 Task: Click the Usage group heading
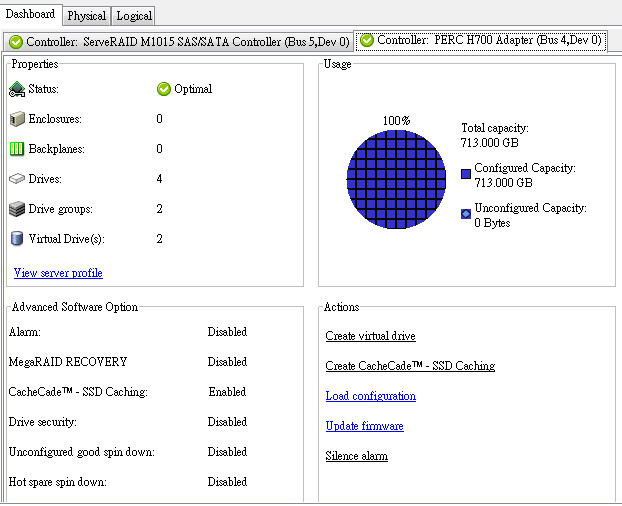(x=338, y=64)
